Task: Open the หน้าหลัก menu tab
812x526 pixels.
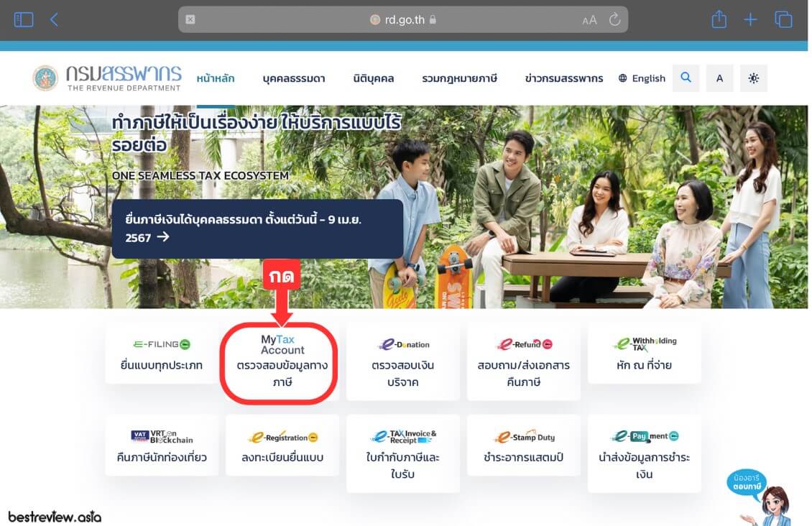Action: click(216, 79)
